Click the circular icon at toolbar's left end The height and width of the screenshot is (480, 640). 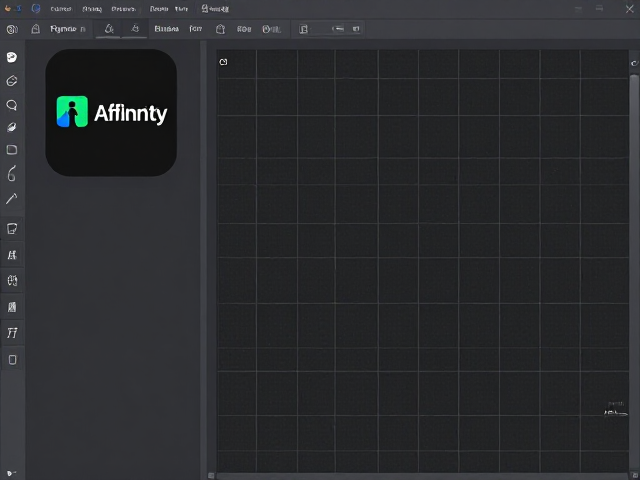(12, 29)
